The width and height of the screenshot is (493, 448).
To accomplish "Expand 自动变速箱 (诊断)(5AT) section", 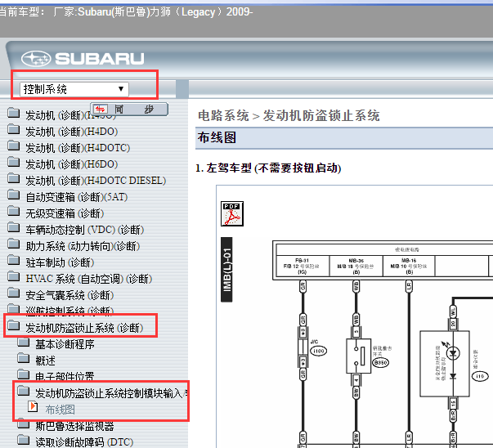I will point(76,197).
